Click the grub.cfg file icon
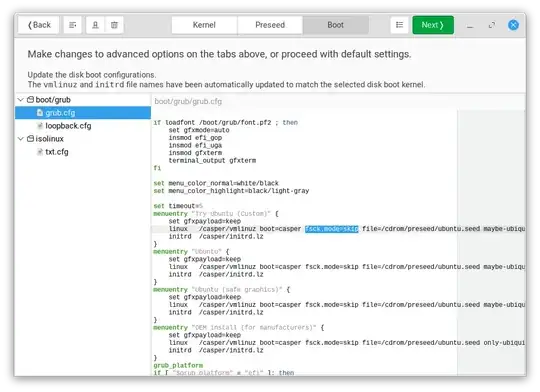The width and height of the screenshot is (540, 392). [x=40, y=113]
